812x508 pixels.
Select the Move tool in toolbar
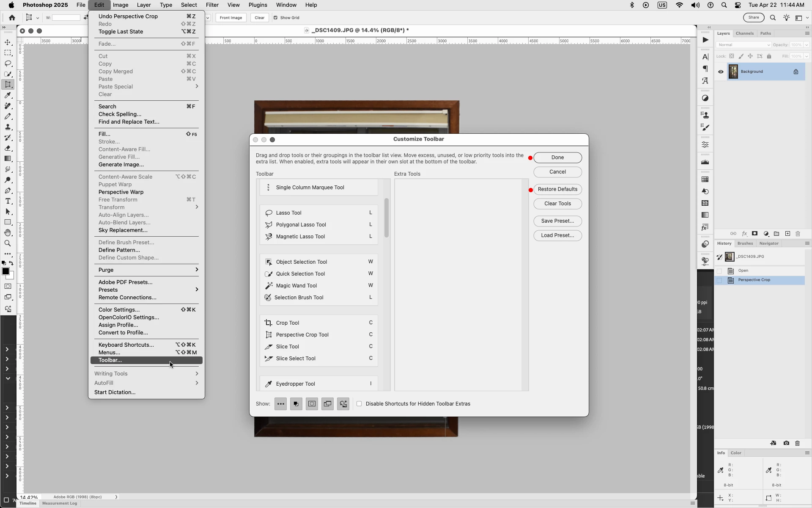(8, 42)
